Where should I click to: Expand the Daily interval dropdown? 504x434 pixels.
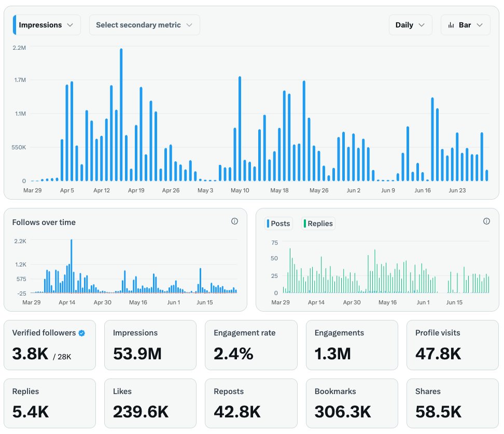[410, 25]
